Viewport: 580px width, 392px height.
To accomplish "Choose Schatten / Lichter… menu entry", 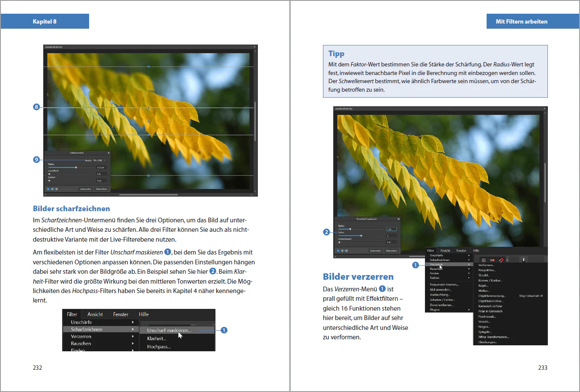I will 442,300.
